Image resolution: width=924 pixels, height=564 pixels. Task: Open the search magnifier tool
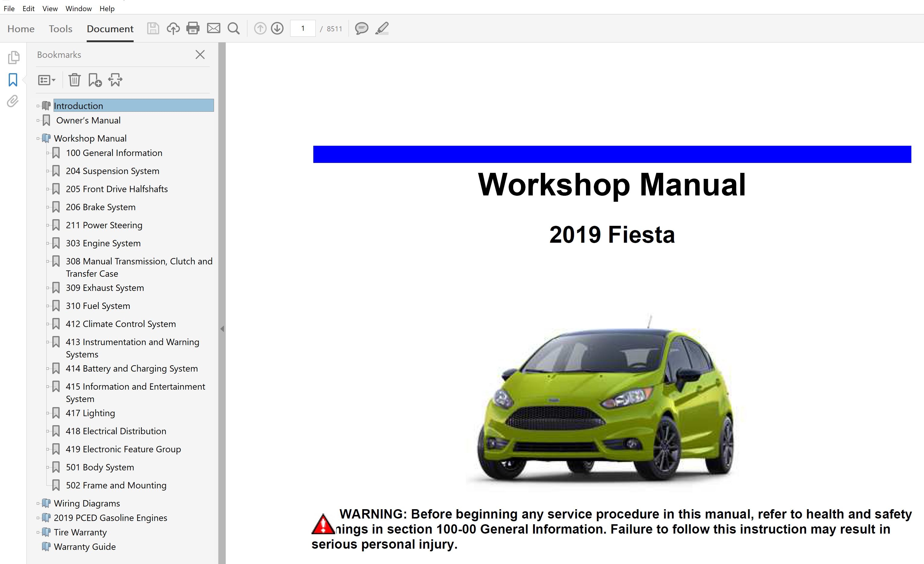coord(234,29)
